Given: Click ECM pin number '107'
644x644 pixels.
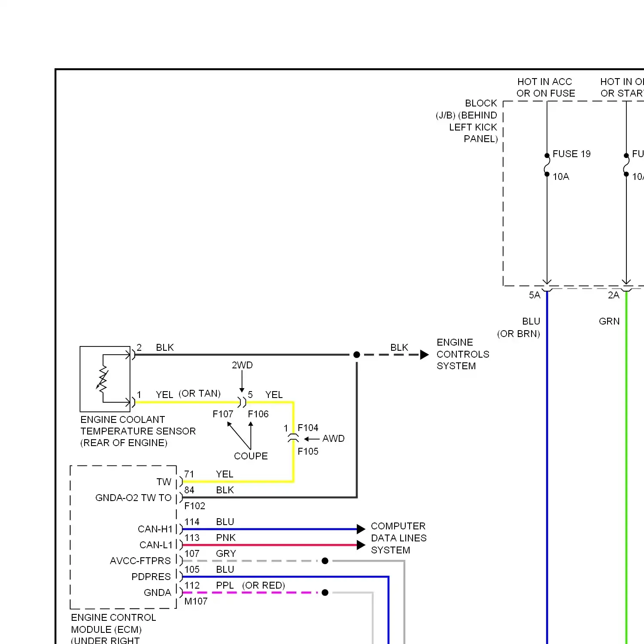Looking at the screenshot, I should tap(192, 553).
